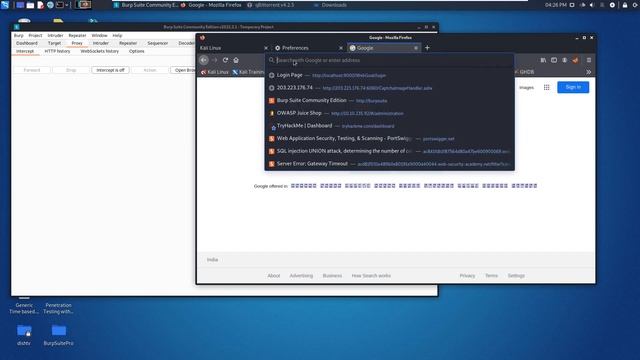The height and width of the screenshot is (360, 640).
Task: Show desktop via panel icon
Action: 20,5
